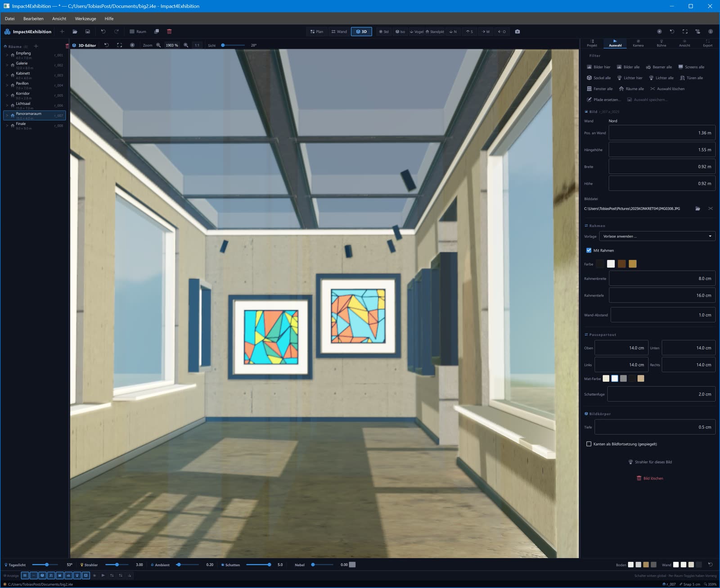720x588 pixels.
Task: Open the Werkzeuge menu
Action: pos(85,18)
